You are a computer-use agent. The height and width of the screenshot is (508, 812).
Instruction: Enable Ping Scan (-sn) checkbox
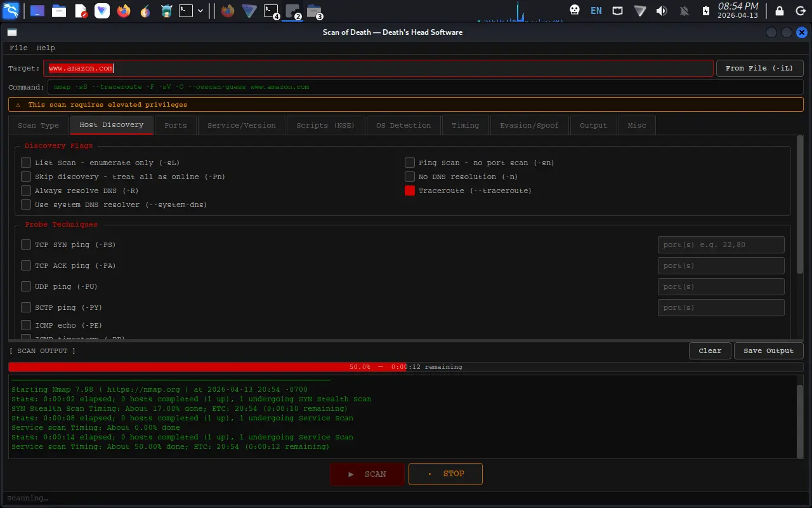[410, 163]
